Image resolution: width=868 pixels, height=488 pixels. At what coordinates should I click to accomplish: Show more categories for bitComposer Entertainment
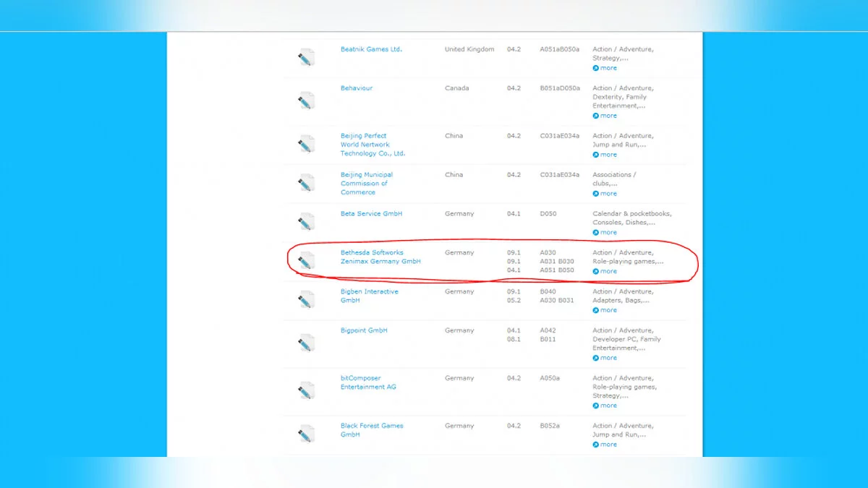coord(605,406)
